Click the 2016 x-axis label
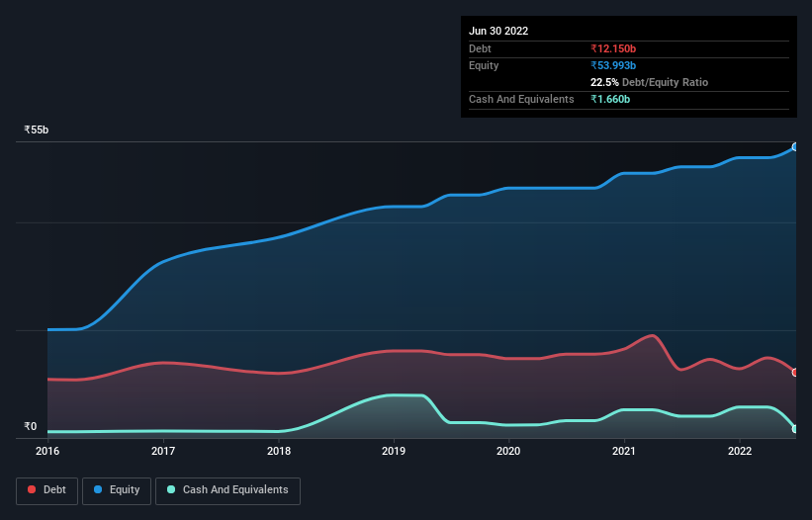 pos(47,451)
